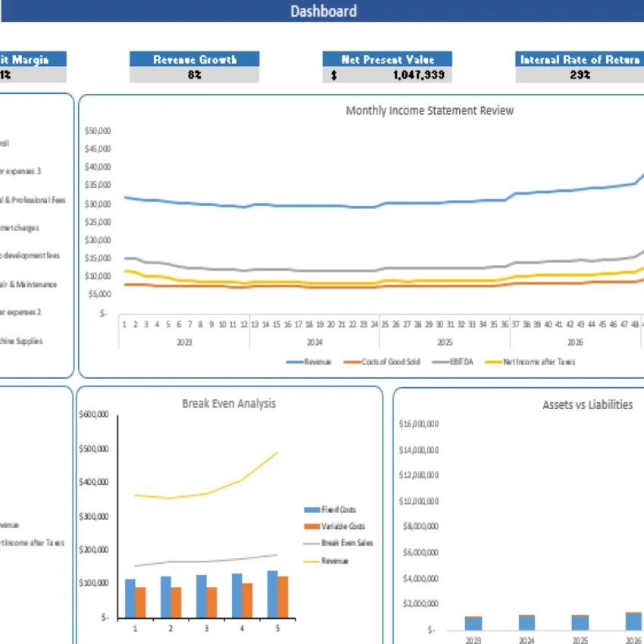Select the 2023 axis label in Assets vs Liabilities
Screen dimensions: 644x644
tap(472, 640)
